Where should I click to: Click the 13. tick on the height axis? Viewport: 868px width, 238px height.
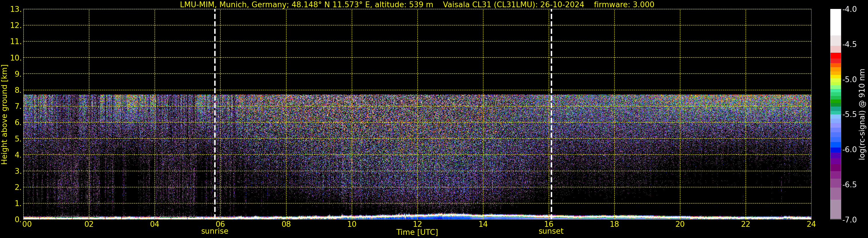point(16,10)
